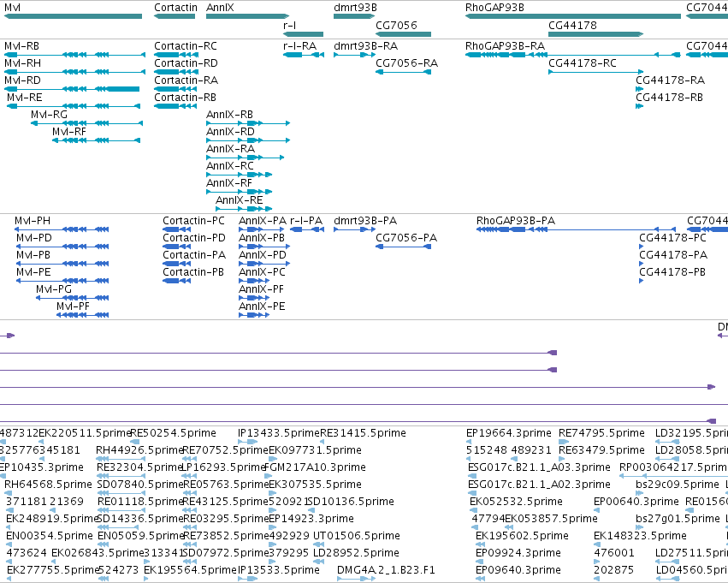The height and width of the screenshot is (583, 728).
Task: Select the AnnIX-RA transcript
Action: pos(246,158)
